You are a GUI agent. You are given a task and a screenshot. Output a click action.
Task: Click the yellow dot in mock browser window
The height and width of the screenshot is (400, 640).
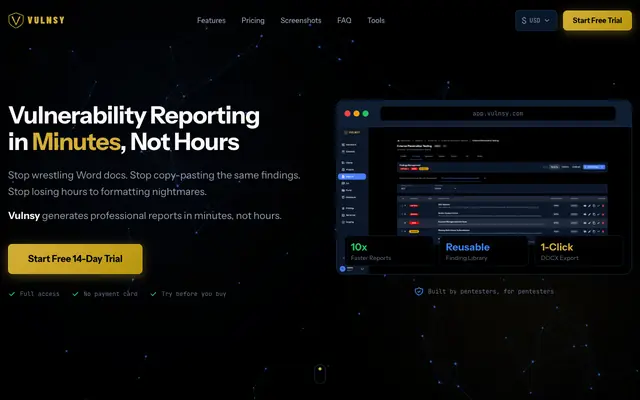click(x=356, y=113)
